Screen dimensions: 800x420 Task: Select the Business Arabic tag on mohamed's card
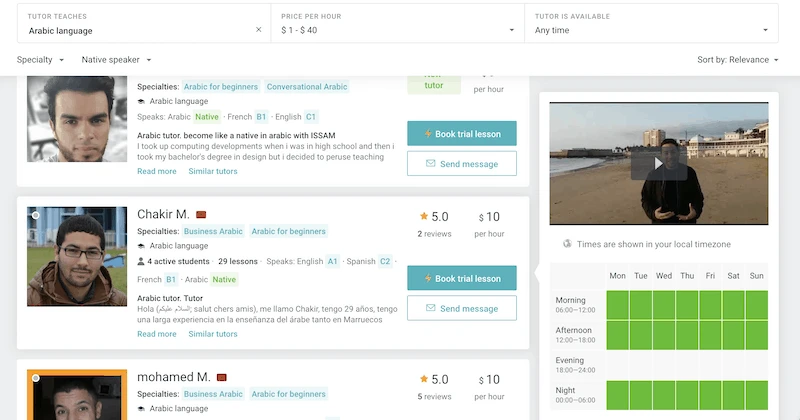[213, 394]
